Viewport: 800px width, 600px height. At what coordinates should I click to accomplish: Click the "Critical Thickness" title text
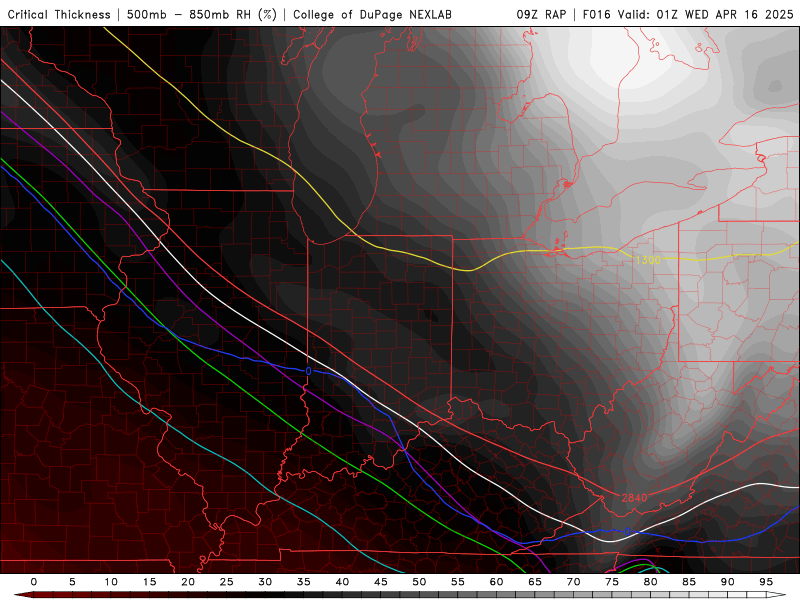point(59,15)
